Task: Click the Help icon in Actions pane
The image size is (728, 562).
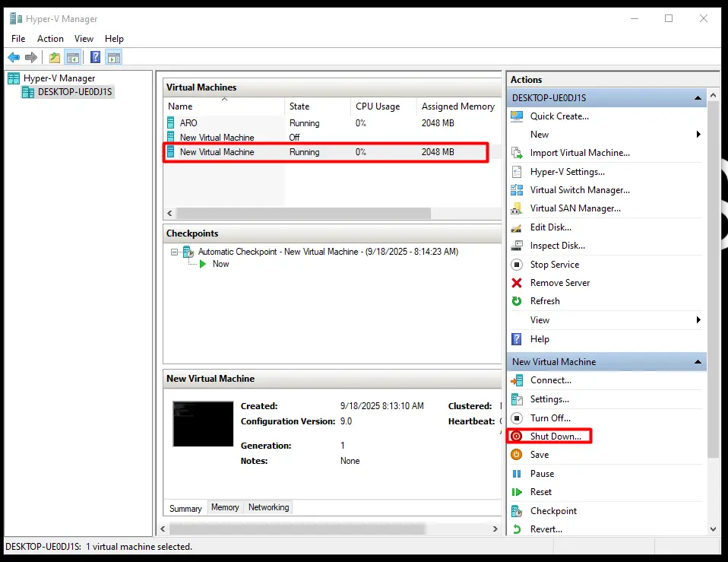Action: click(516, 339)
